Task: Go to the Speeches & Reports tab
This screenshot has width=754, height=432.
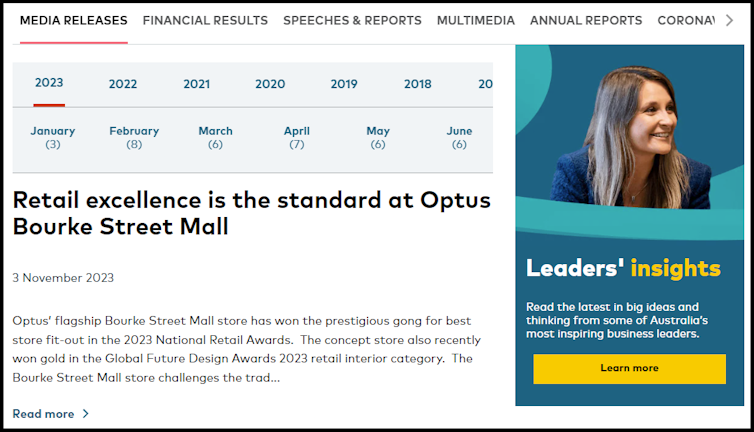Action: 352,20
